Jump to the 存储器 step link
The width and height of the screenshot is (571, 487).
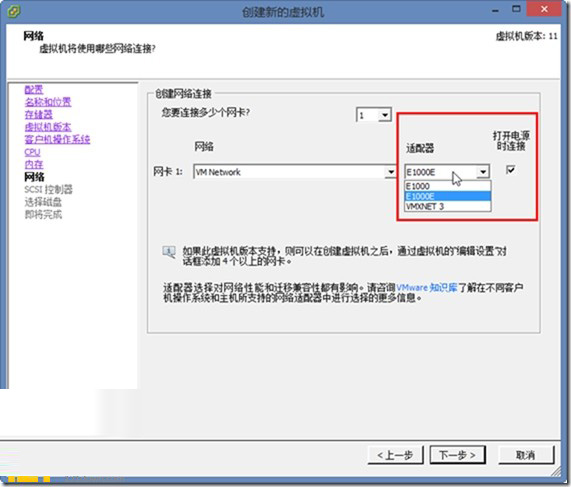click(x=38, y=114)
